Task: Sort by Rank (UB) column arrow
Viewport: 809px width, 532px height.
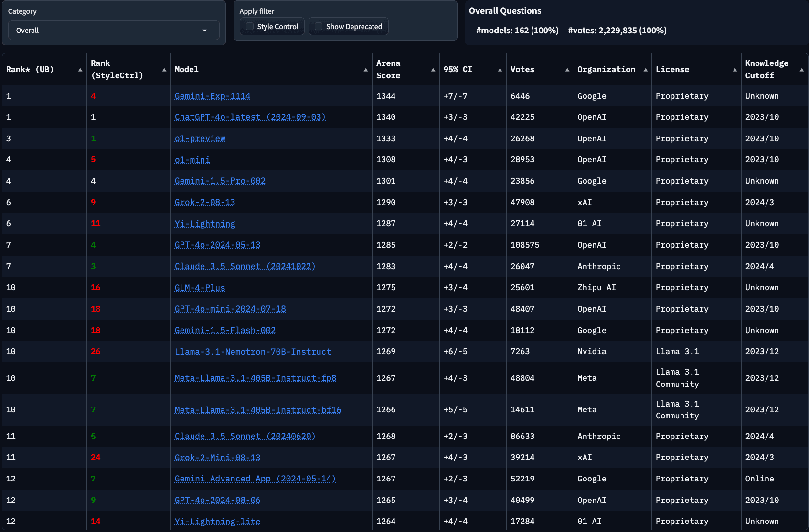Action: [80, 70]
